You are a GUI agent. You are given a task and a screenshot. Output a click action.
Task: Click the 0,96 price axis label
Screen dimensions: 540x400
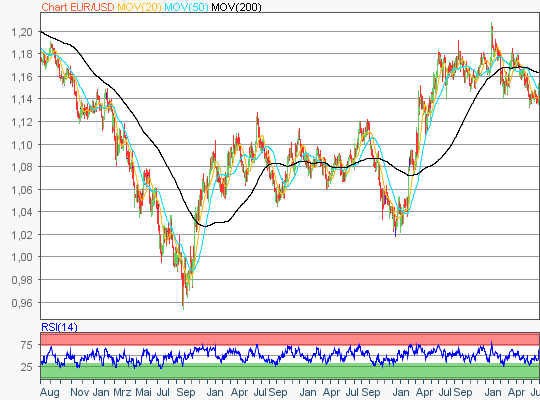pos(22,303)
